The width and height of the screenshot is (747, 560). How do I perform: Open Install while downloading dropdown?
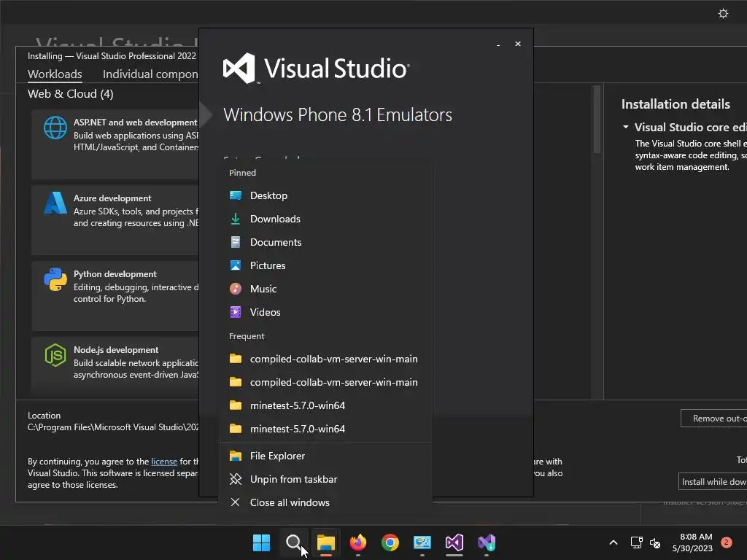click(713, 481)
